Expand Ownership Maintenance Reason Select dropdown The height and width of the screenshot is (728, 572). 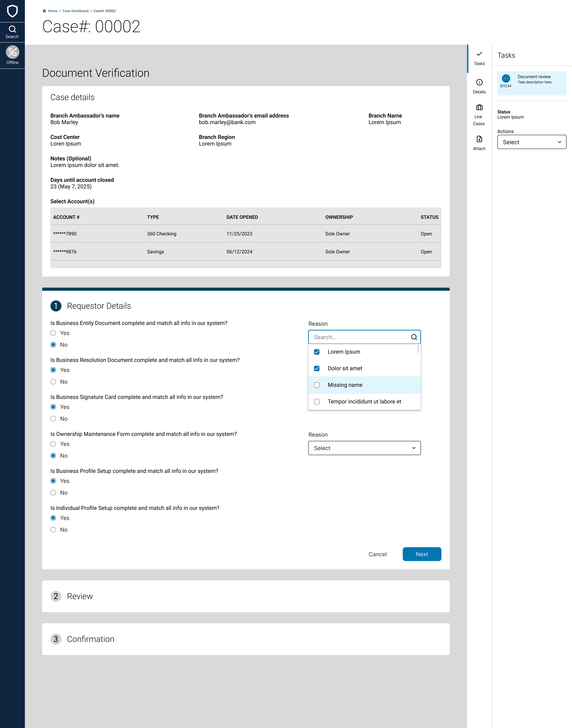[364, 448]
